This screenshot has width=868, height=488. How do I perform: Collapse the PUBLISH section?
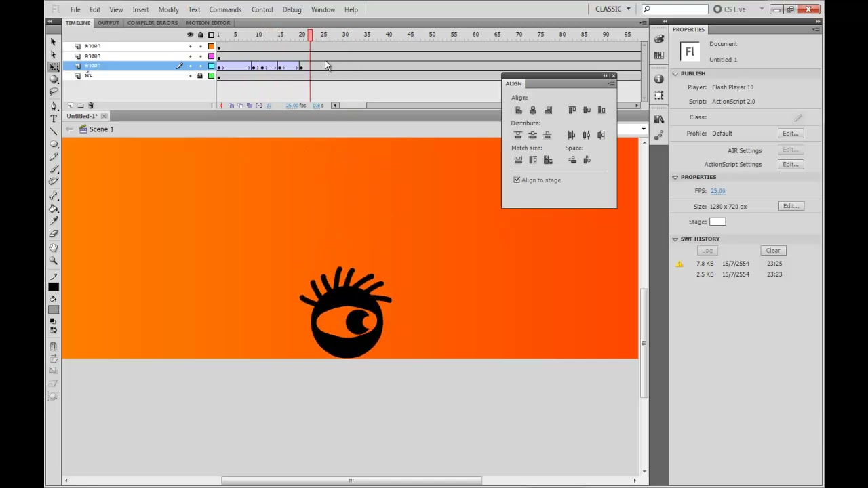point(675,73)
